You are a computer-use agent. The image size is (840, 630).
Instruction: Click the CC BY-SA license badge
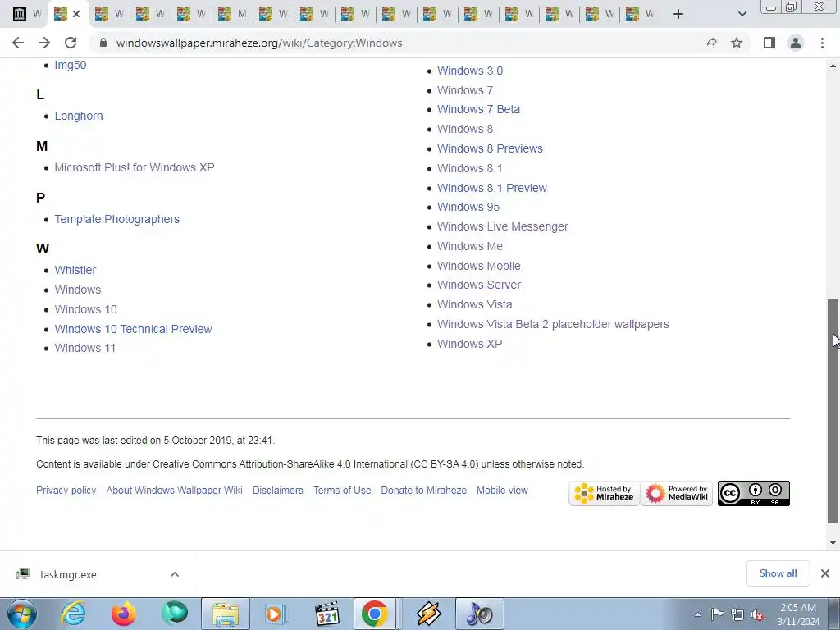pos(753,493)
